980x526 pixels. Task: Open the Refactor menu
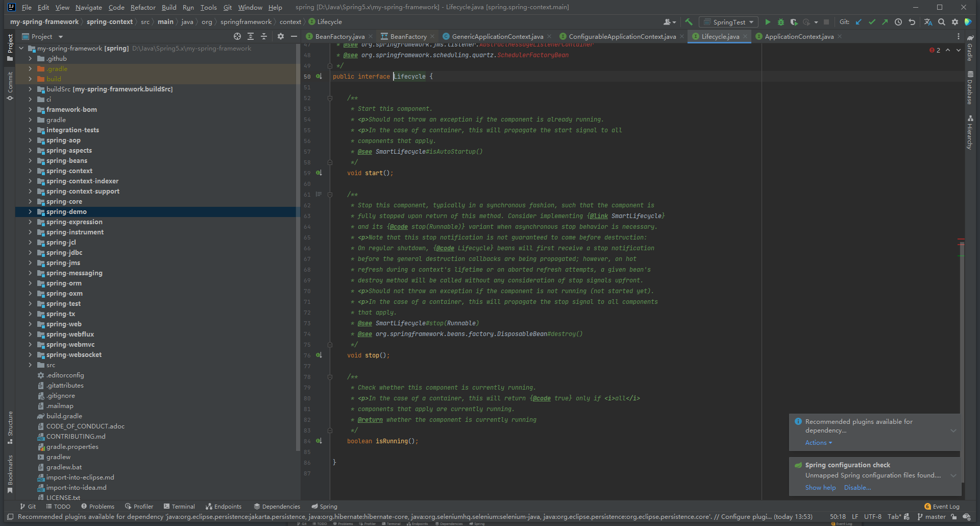click(x=143, y=7)
